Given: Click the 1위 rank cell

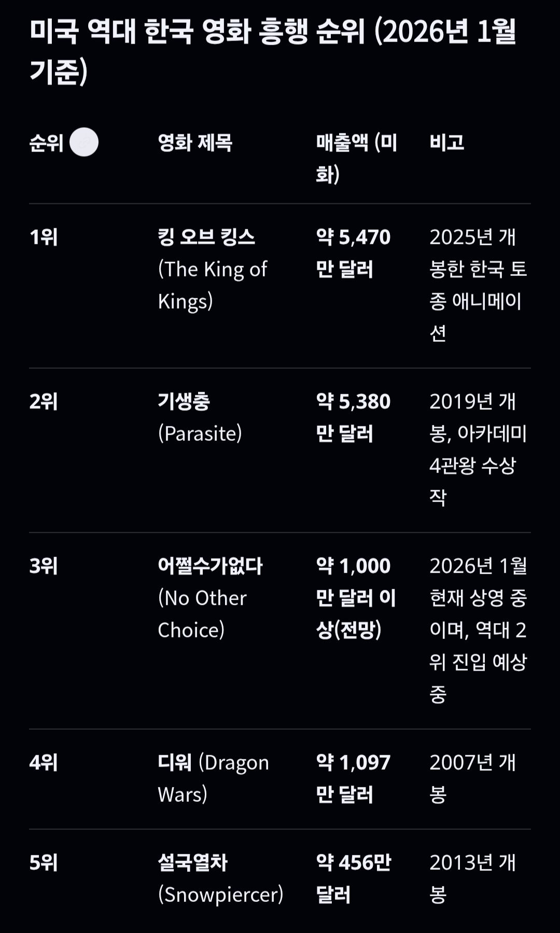Looking at the screenshot, I should point(44,238).
